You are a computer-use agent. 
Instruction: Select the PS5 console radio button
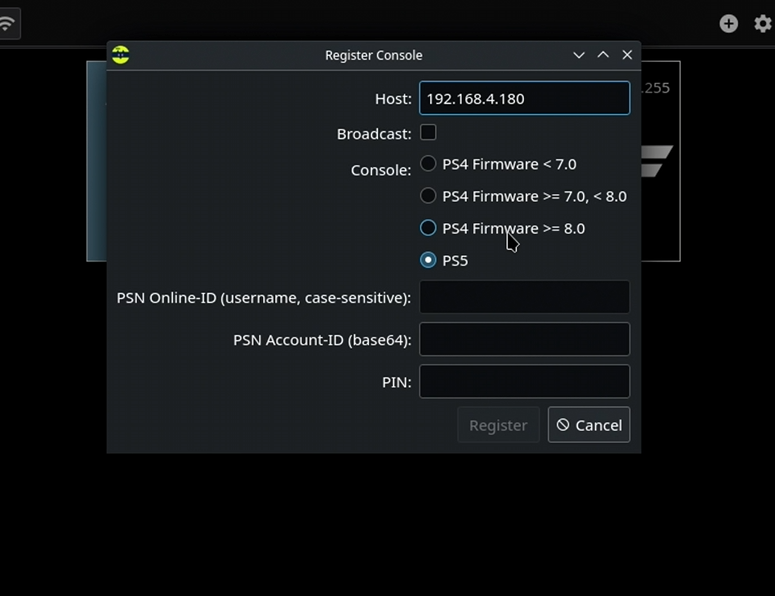click(x=428, y=260)
